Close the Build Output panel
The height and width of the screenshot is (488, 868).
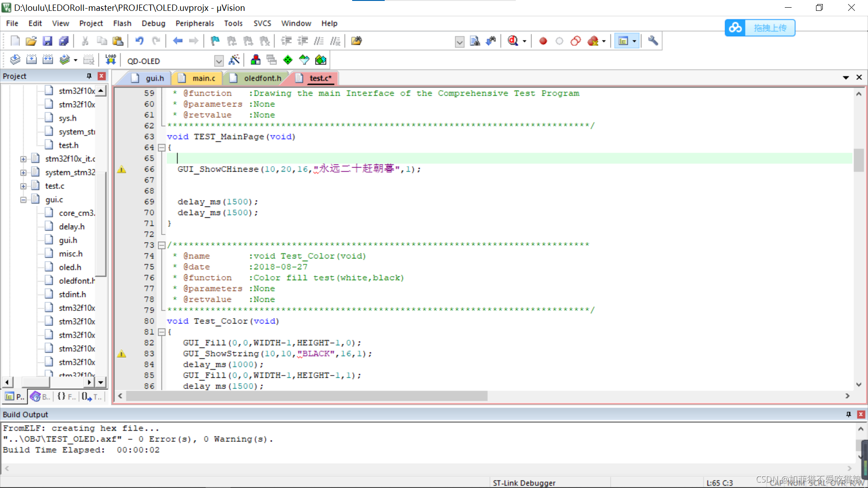(861, 414)
